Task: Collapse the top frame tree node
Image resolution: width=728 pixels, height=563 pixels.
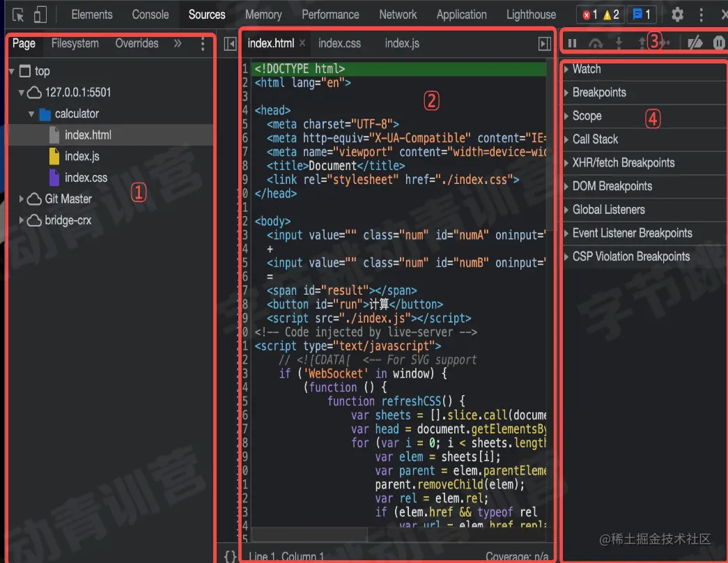Action: tap(12, 71)
